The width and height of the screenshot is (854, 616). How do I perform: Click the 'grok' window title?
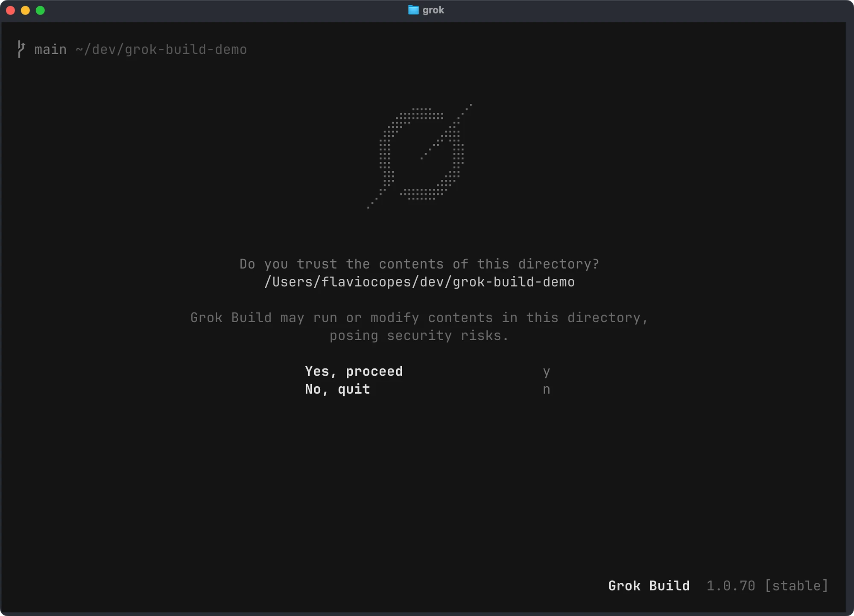(433, 10)
